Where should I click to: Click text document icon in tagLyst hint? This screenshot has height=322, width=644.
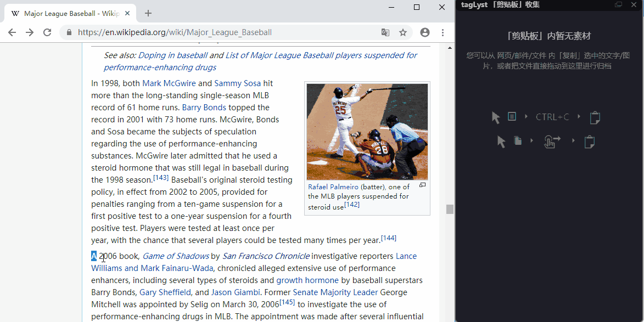512,116
